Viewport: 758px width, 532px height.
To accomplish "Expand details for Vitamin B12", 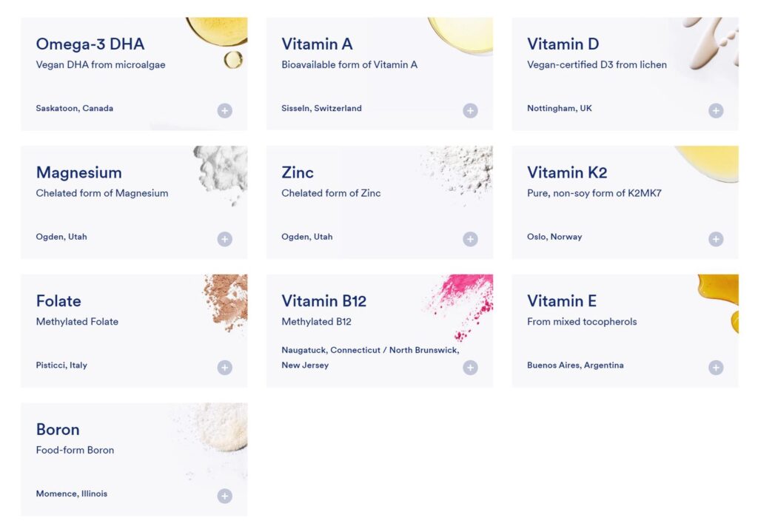I will [470, 367].
